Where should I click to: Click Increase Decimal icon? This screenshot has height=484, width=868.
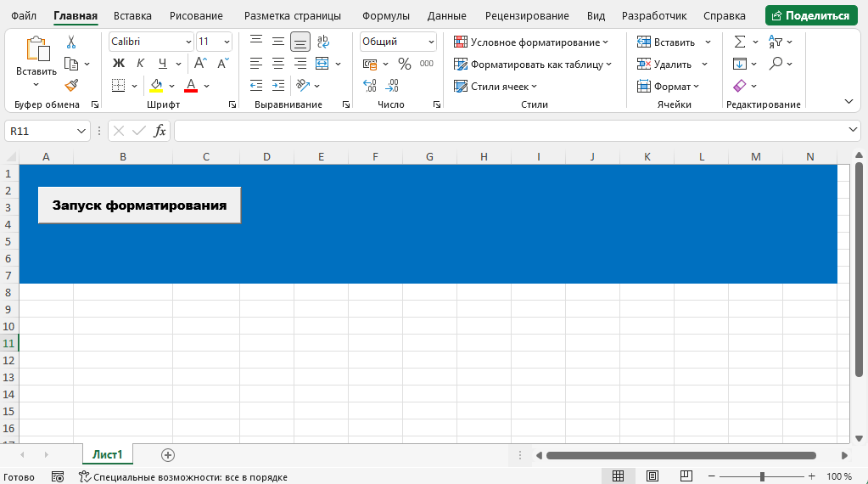pos(369,85)
